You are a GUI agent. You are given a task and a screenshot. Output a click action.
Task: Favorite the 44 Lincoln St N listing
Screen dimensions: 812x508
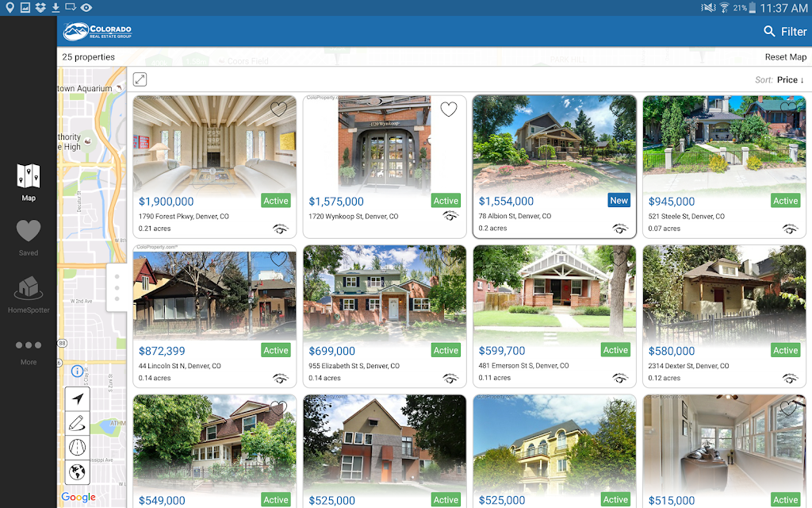pos(278,259)
